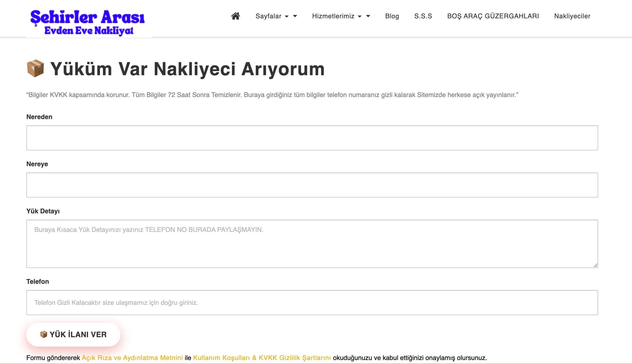632x364 pixels.
Task: Open BOŞ ARAÇ GÜZERGAHLARI menu link
Action: [493, 16]
